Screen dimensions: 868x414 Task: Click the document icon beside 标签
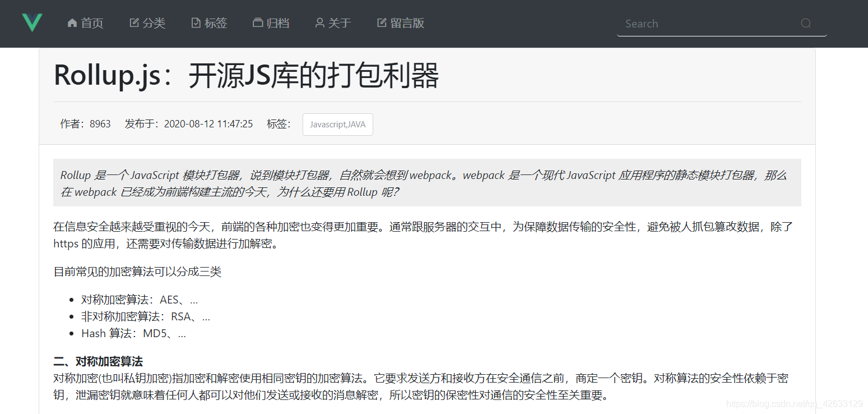click(196, 23)
